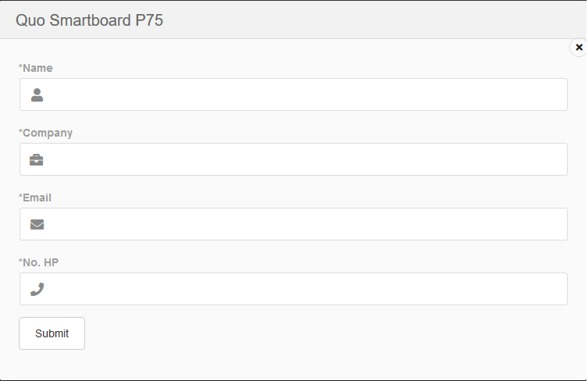This screenshot has height=381, width=588.
Task: Click the phone icon in No. HP field
Action: point(37,290)
